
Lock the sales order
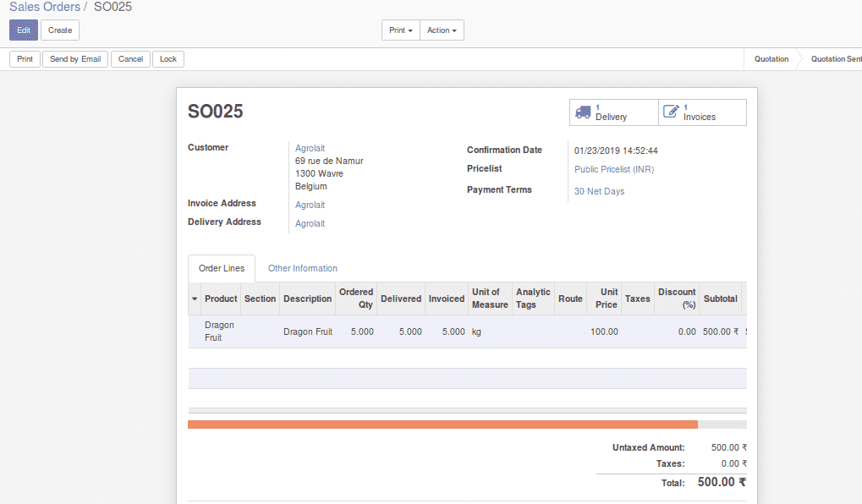[168, 59]
